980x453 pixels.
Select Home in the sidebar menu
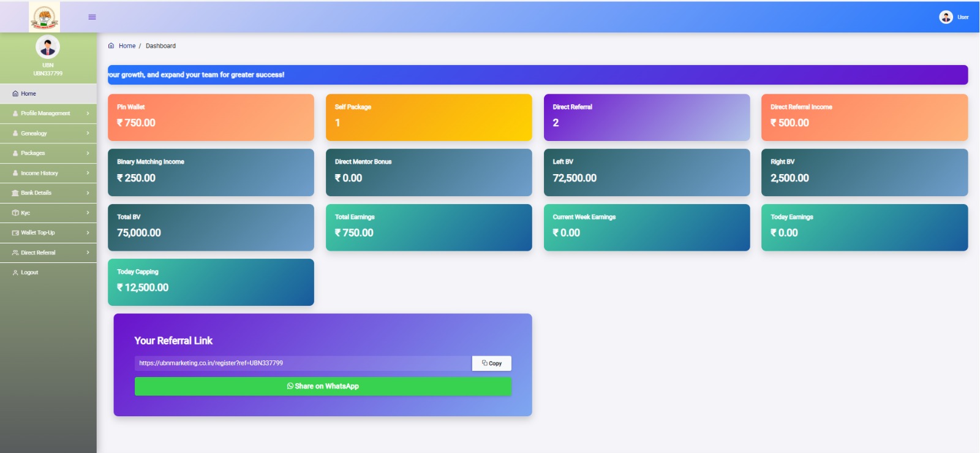pyautogui.click(x=28, y=94)
